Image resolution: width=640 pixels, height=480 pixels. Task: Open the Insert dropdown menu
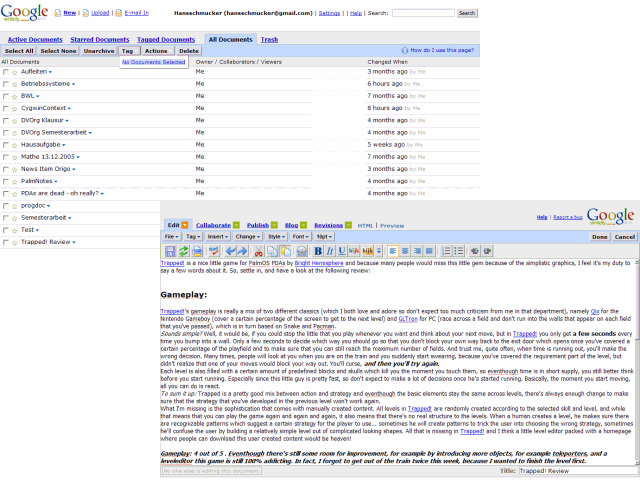pyautogui.click(x=218, y=237)
